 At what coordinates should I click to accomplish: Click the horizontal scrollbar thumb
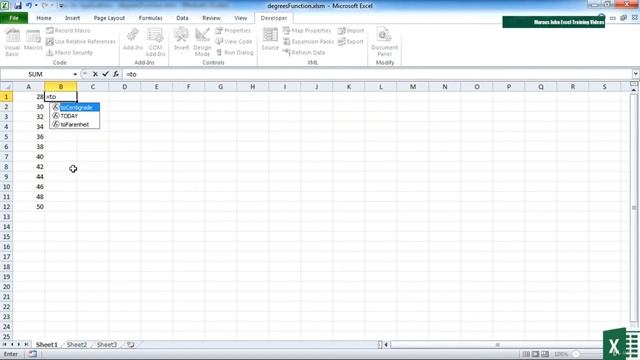tap(497, 345)
